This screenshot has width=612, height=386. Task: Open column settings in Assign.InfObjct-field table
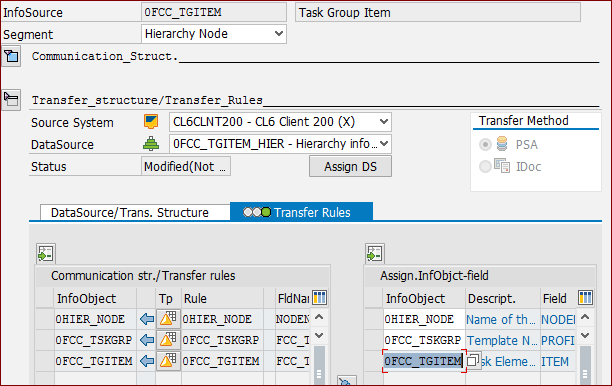(x=585, y=298)
